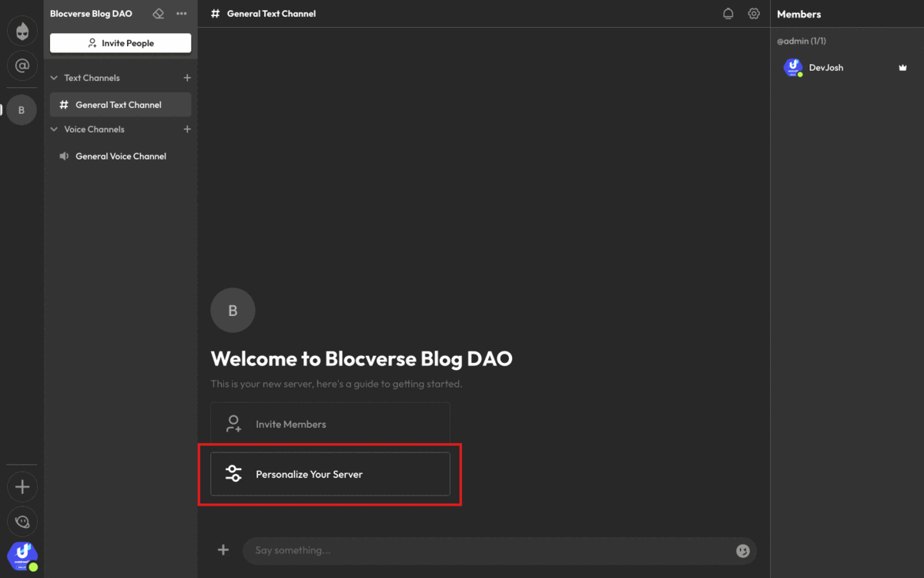
Task: Add a new text channel with the plus icon
Action: 187,78
